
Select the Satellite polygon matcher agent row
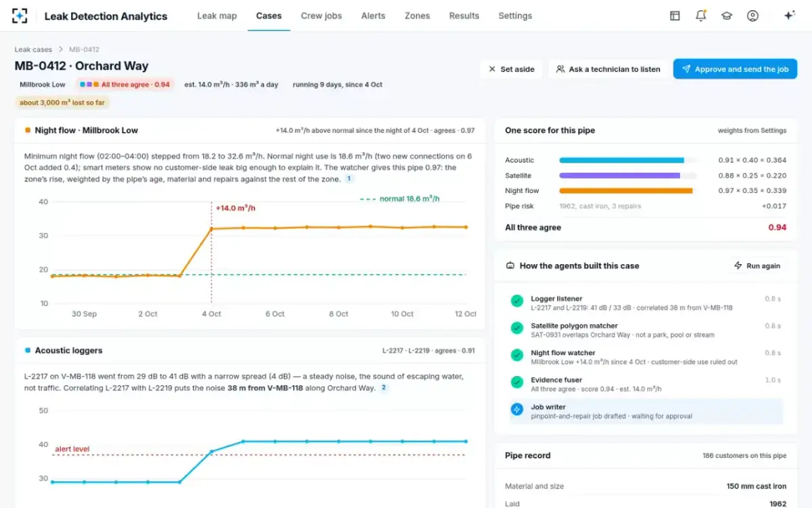pos(646,330)
